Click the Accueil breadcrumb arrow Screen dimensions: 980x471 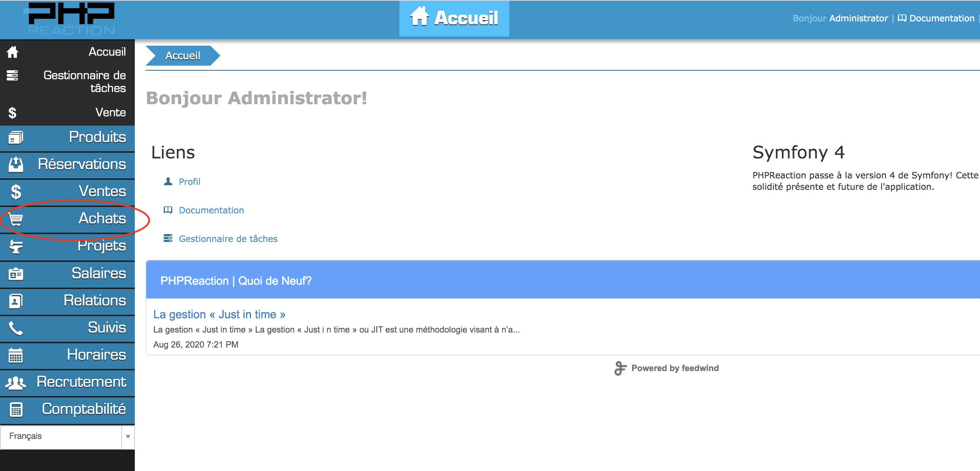(183, 56)
